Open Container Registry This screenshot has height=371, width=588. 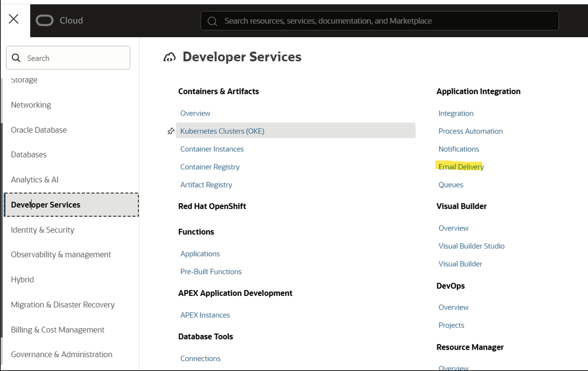pyautogui.click(x=209, y=167)
